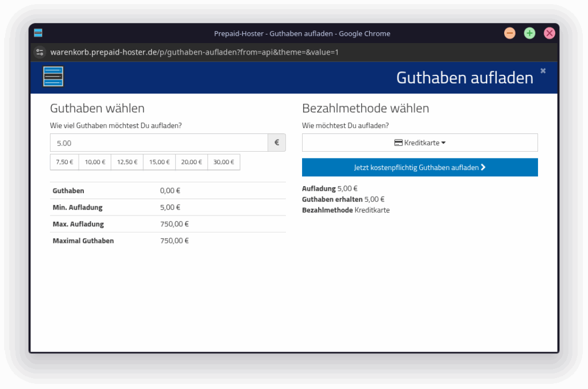Select the 10,00 € preset amount
588x389 pixels.
tap(95, 162)
